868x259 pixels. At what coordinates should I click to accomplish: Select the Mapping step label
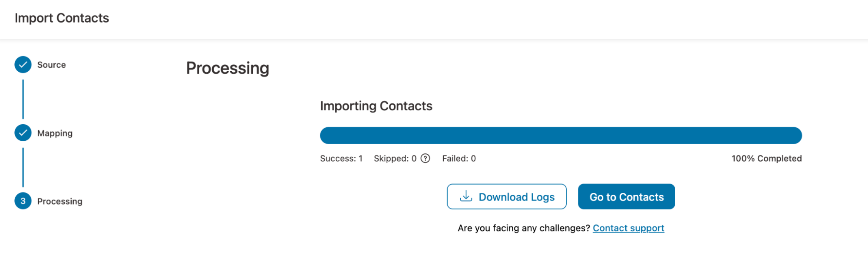click(55, 133)
